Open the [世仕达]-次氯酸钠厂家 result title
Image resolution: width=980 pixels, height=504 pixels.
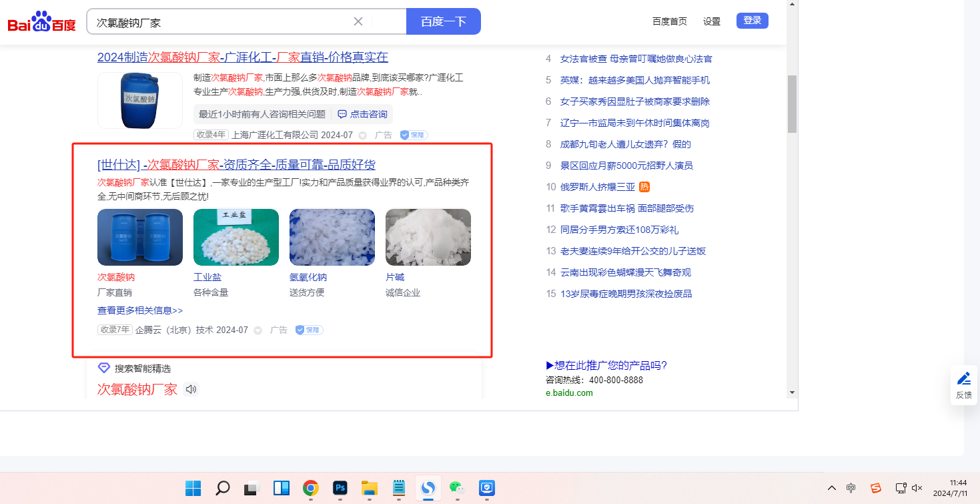pos(236,165)
